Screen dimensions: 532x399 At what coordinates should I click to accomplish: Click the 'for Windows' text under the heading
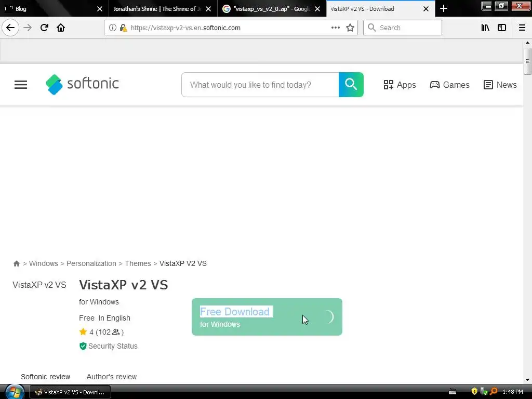(x=99, y=302)
